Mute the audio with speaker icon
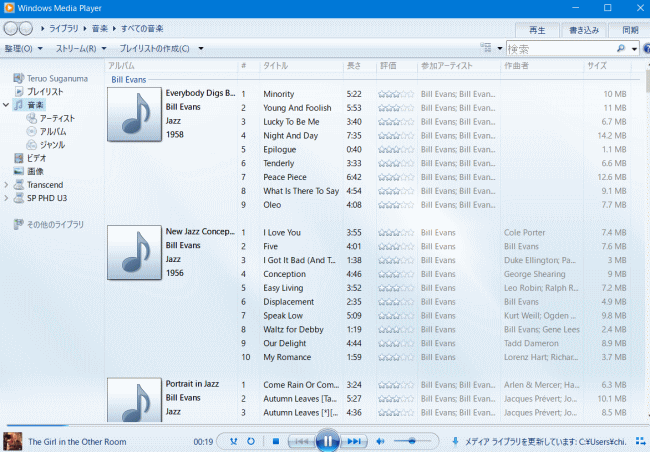The image size is (650, 452). [x=380, y=441]
